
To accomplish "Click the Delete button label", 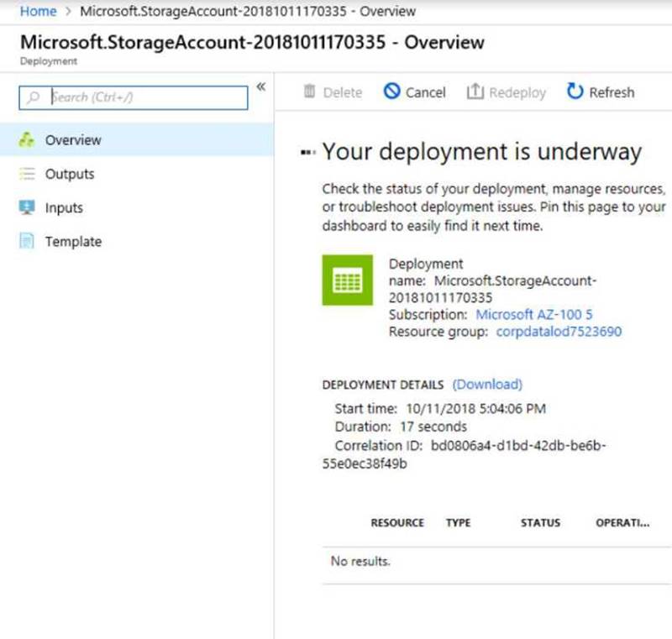I will coord(343,92).
